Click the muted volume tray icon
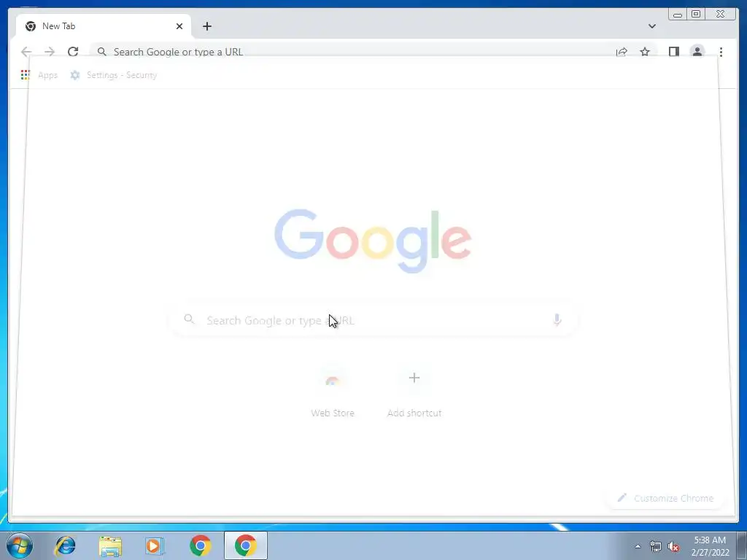The width and height of the screenshot is (747, 560). [673, 546]
